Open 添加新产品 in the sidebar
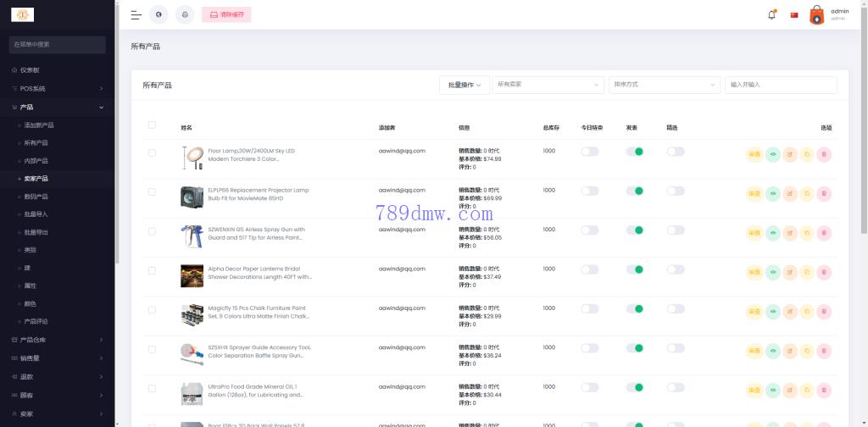The image size is (868, 427). pyautogui.click(x=39, y=125)
